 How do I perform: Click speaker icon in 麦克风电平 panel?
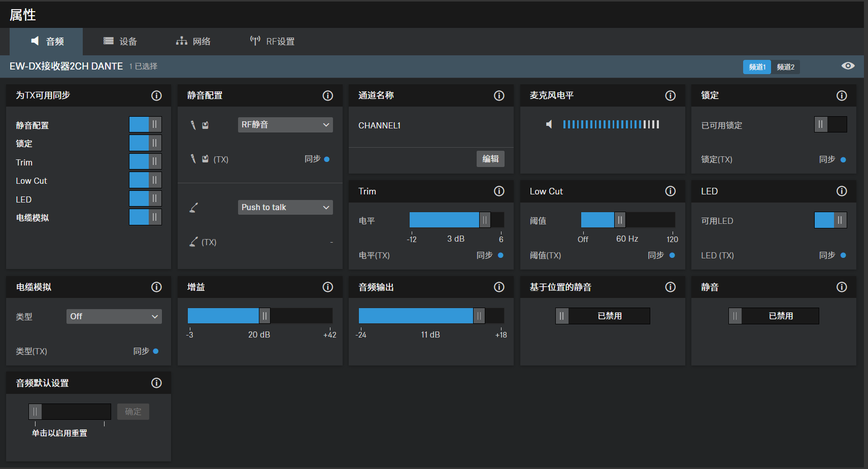pos(549,124)
